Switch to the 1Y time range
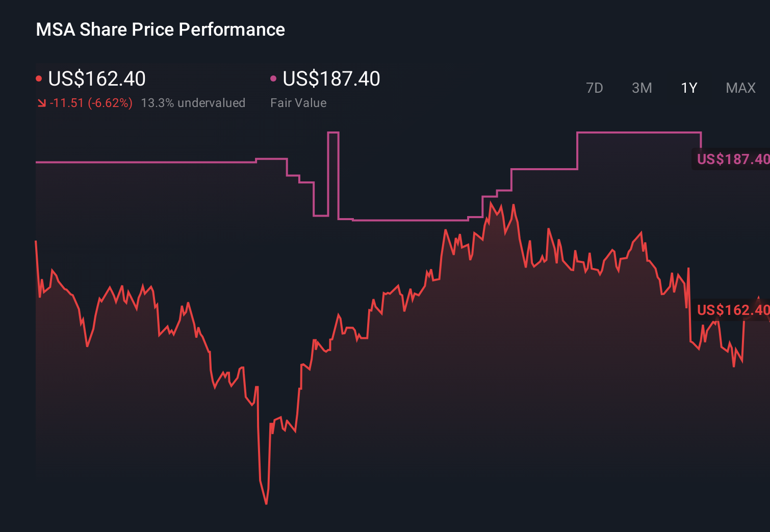The image size is (770, 532). point(688,88)
